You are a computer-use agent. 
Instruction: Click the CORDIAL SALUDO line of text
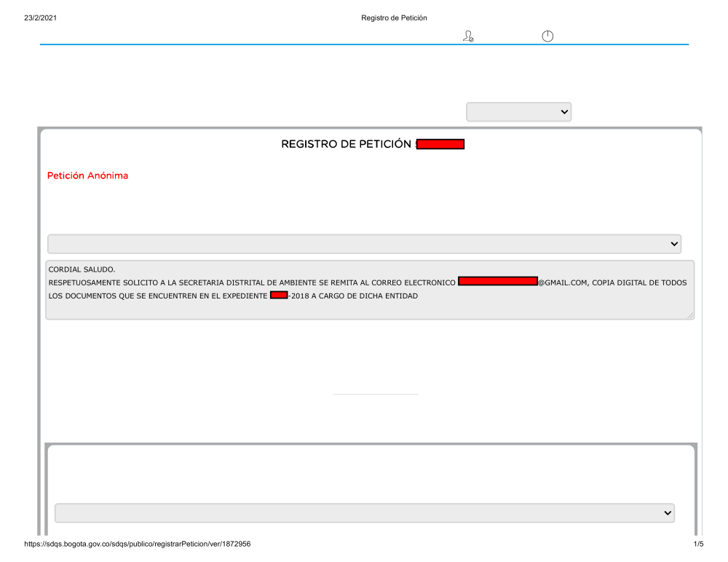(x=82, y=269)
